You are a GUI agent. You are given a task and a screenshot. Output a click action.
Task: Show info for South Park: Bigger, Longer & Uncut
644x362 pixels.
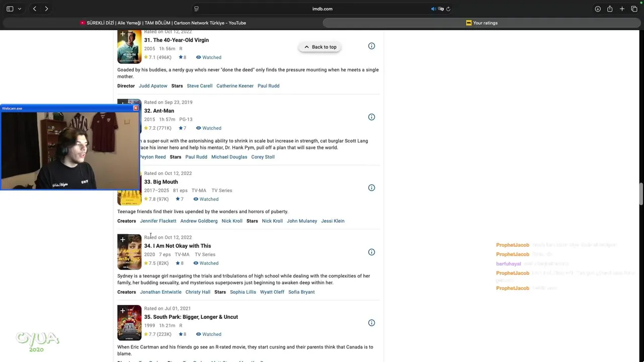(371, 323)
